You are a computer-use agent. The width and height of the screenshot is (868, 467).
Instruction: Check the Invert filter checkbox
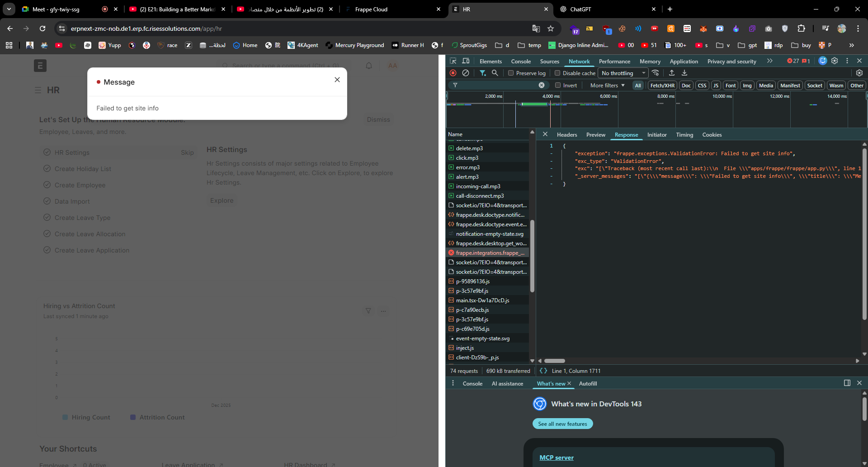click(x=558, y=85)
